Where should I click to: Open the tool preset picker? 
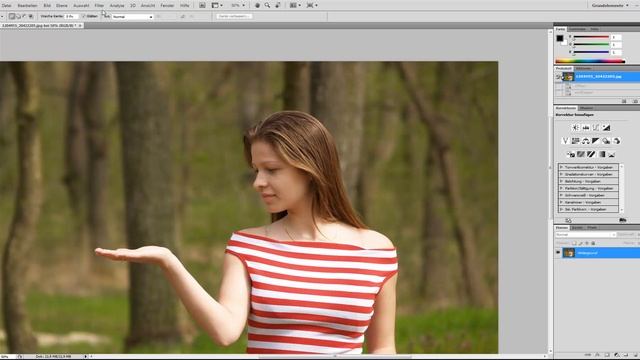[2, 16]
